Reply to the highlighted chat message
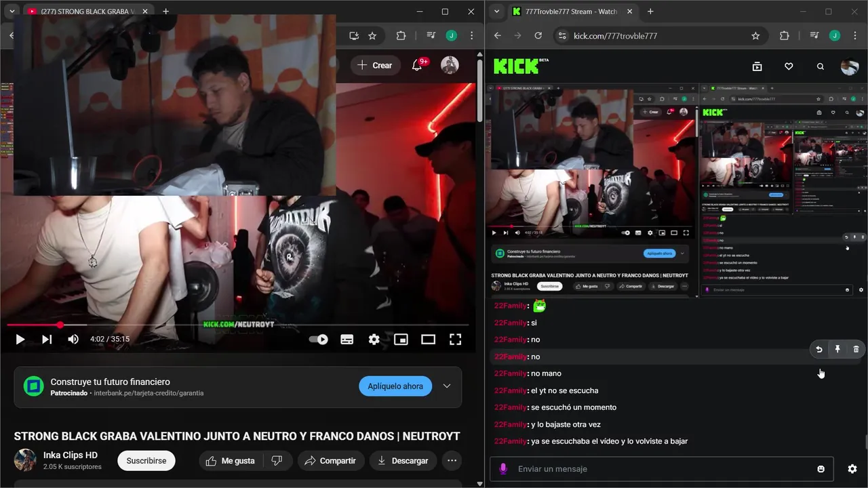868x488 pixels. click(819, 350)
